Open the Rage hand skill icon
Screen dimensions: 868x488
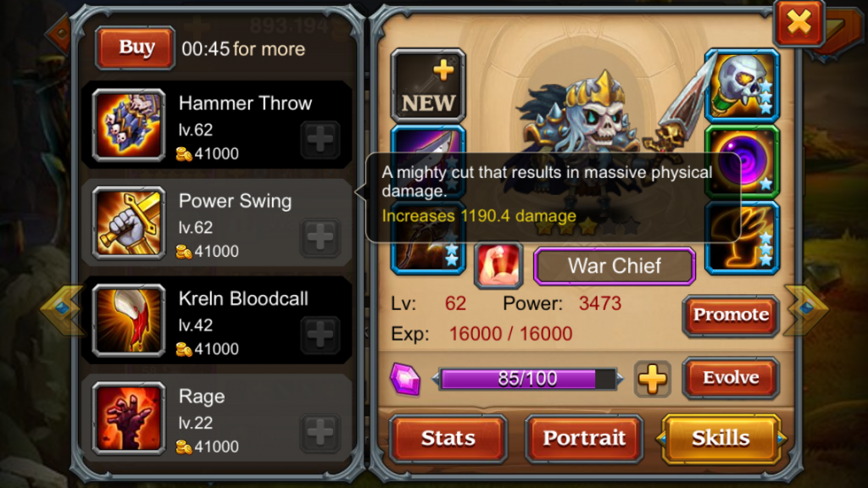[x=129, y=419]
